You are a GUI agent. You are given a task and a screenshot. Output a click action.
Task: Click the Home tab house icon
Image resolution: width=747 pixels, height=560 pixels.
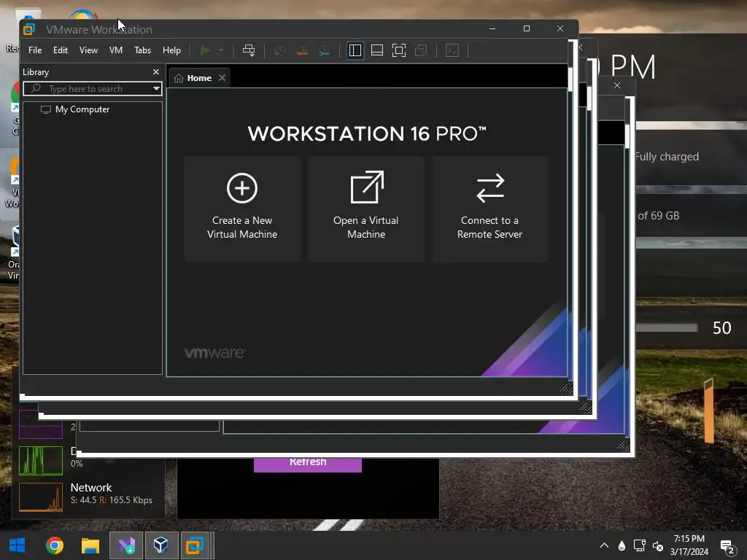[179, 78]
